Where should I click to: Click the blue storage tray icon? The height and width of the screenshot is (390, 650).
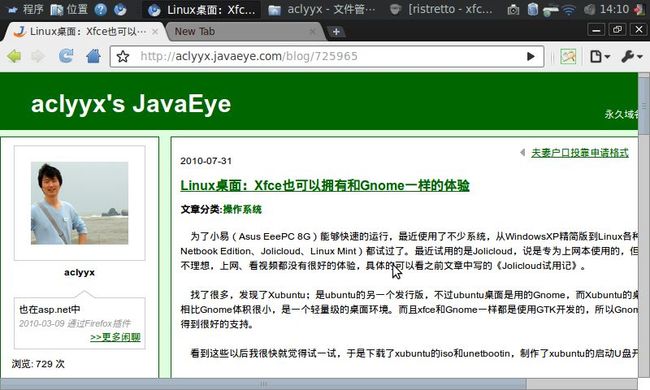coord(533,9)
